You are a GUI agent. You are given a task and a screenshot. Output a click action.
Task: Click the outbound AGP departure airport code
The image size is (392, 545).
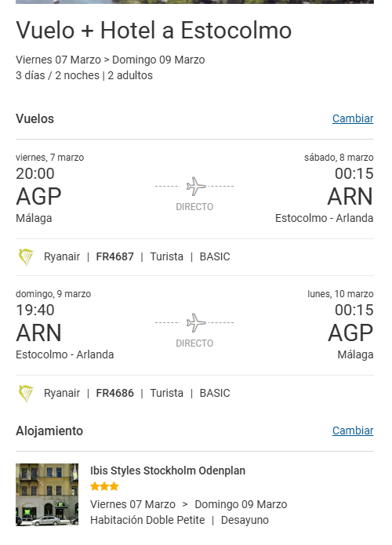[x=38, y=197]
